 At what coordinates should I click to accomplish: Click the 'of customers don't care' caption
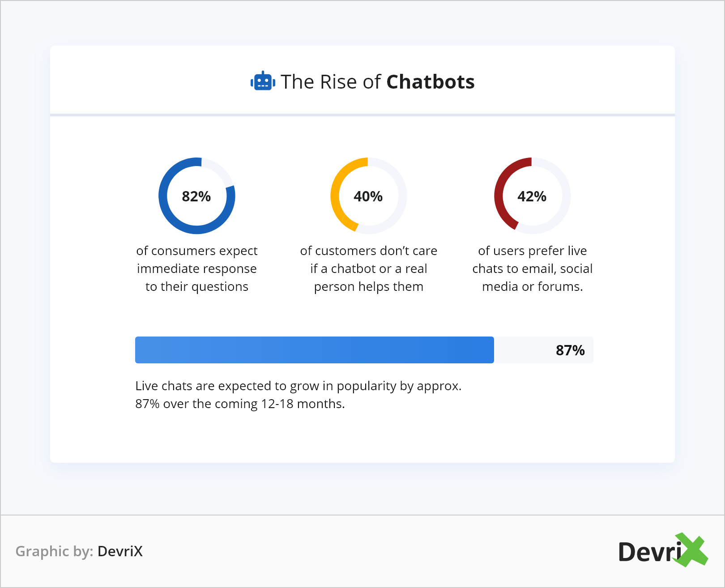click(368, 251)
